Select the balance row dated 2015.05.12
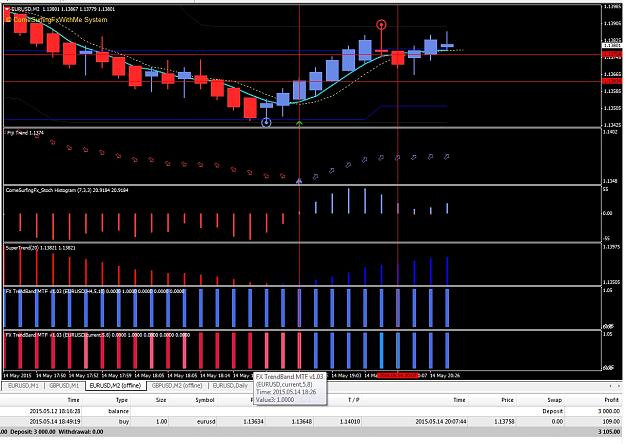625x444 pixels. click(x=312, y=411)
